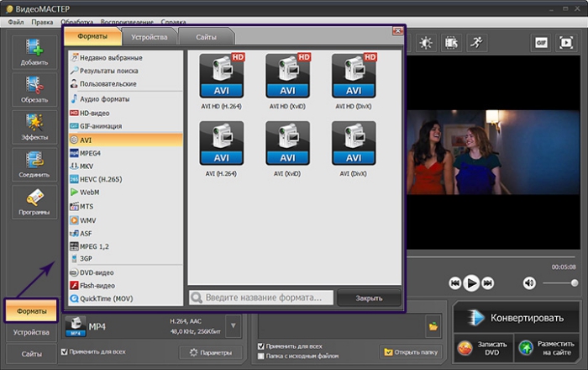Select GIF-анимация category
The height and width of the screenshot is (370, 588).
coord(126,126)
